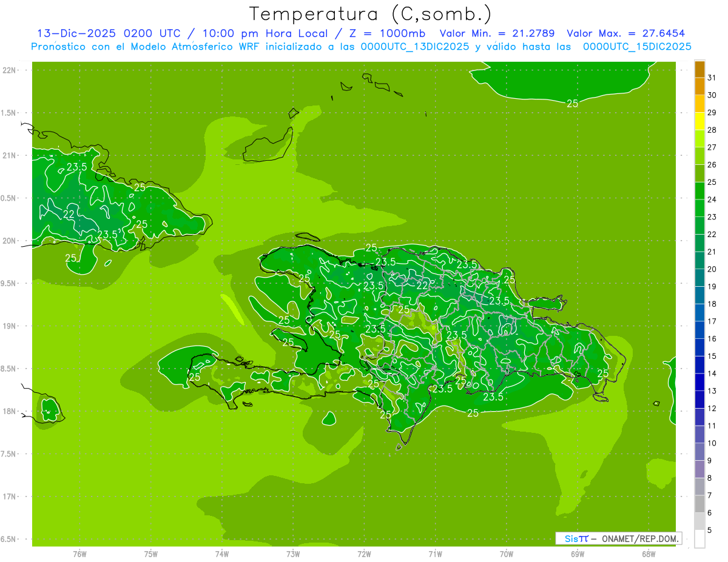Click the '31' label on color scale

tap(712, 78)
